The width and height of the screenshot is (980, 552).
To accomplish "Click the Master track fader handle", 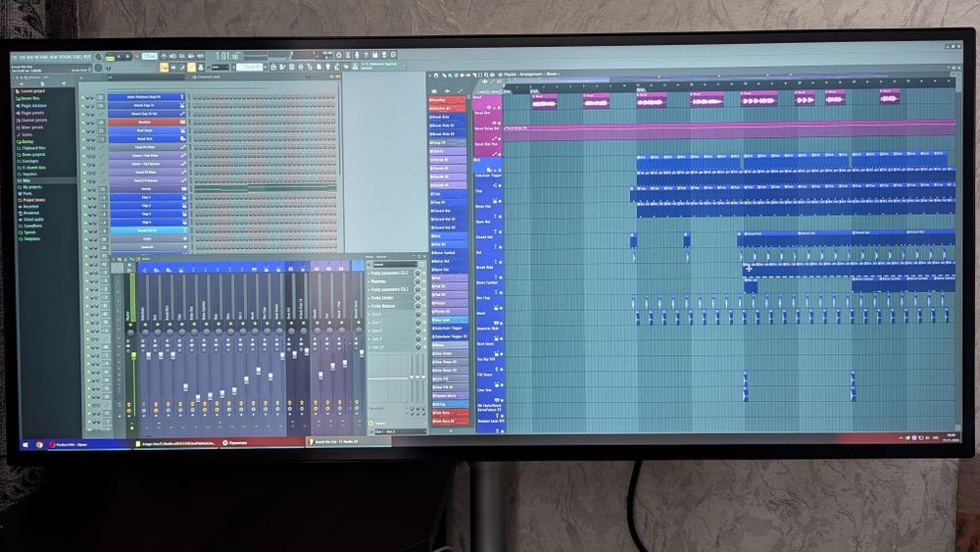I will (x=133, y=356).
